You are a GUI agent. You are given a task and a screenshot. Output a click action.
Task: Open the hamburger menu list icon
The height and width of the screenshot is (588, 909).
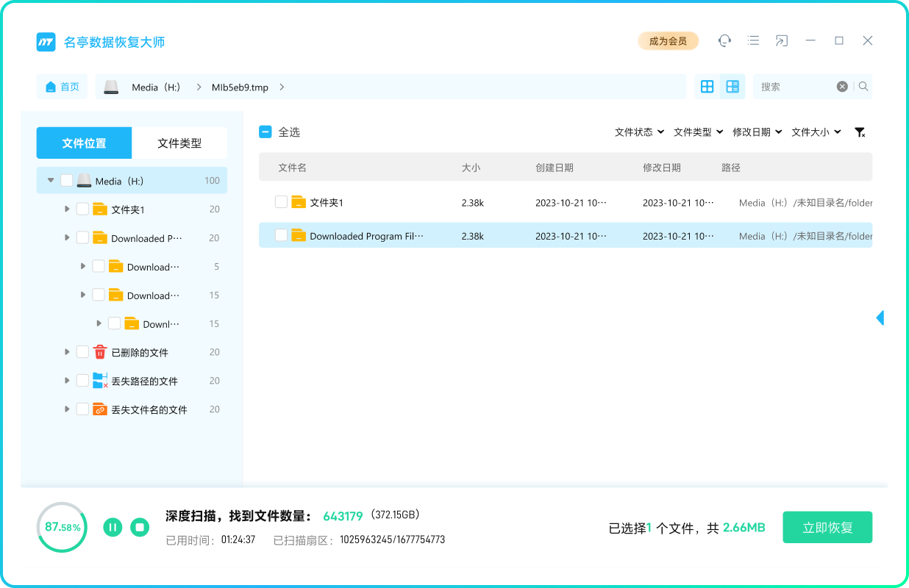point(753,40)
